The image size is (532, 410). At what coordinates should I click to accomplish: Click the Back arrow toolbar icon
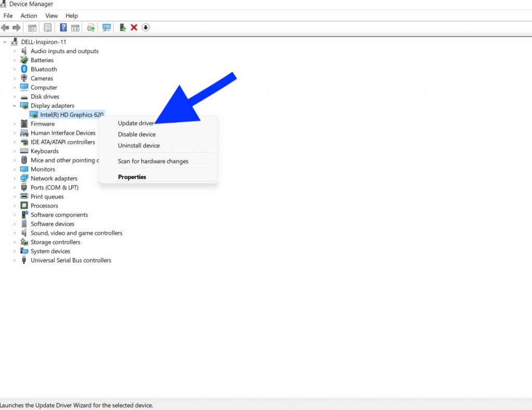[x=5, y=28]
